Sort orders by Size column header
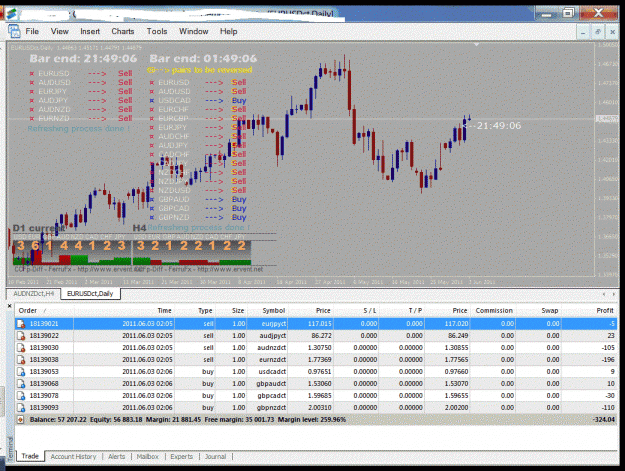 coord(231,310)
